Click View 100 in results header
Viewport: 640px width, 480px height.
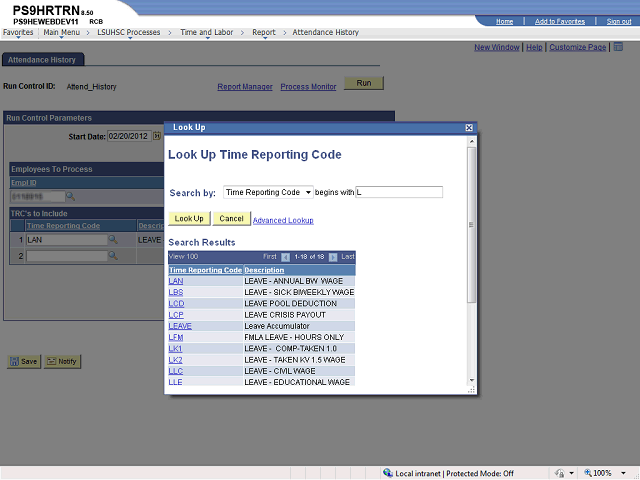coord(183,257)
